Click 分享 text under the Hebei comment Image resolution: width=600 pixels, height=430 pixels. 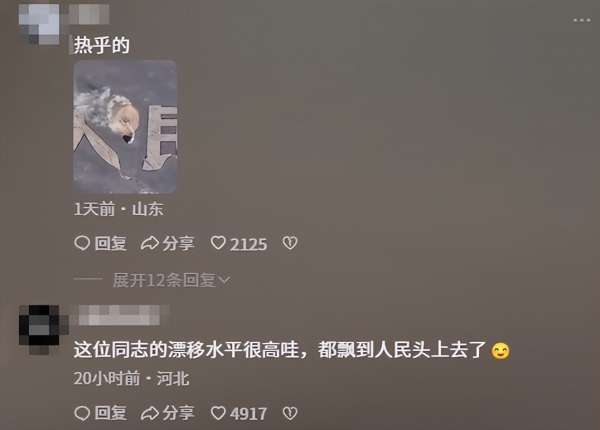pos(179,413)
